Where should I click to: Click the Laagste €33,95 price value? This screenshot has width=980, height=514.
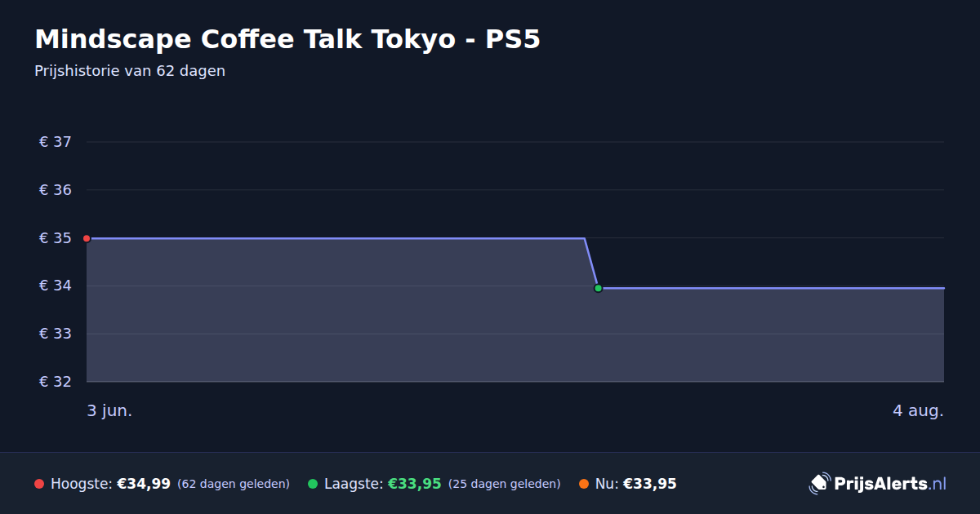[415, 484]
